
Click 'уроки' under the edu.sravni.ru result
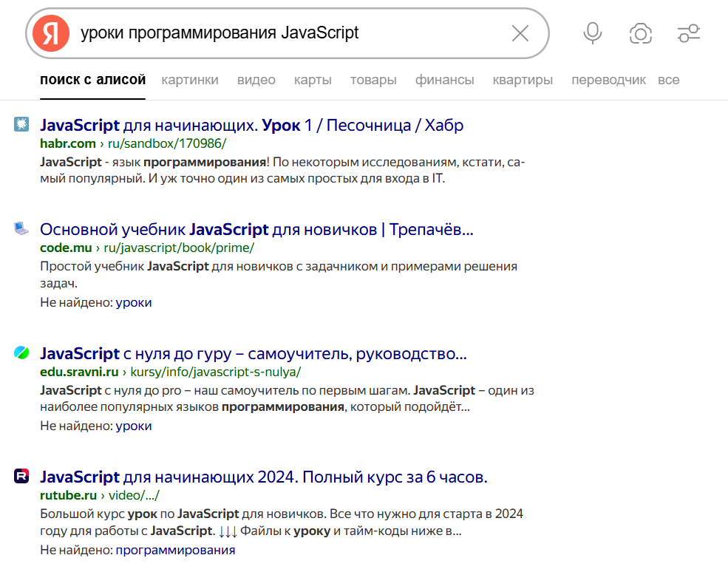(x=134, y=426)
